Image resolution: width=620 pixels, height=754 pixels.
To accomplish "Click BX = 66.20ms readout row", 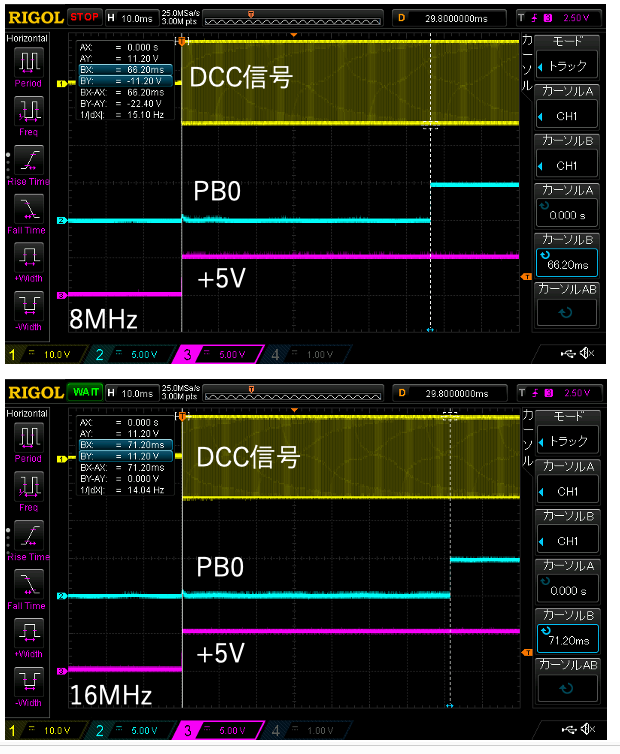I will click(126, 70).
